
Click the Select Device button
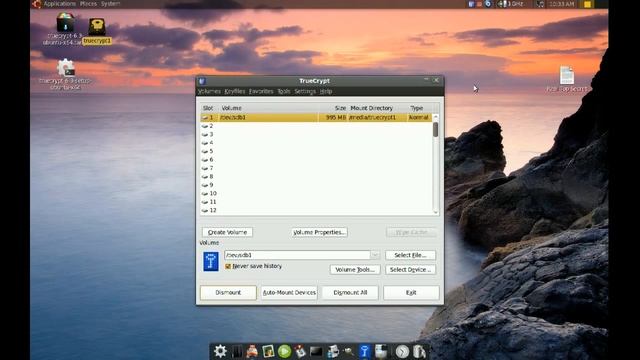(410, 270)
